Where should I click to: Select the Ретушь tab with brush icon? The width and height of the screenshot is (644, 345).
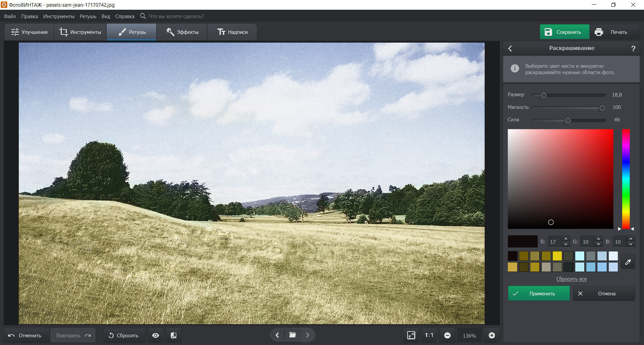point(132,32)
